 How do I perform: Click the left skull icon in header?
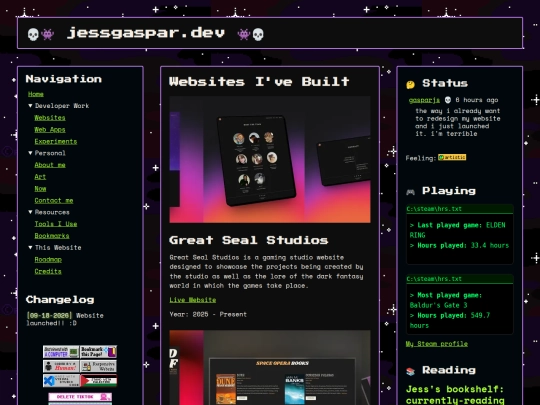tap(33, 34)
